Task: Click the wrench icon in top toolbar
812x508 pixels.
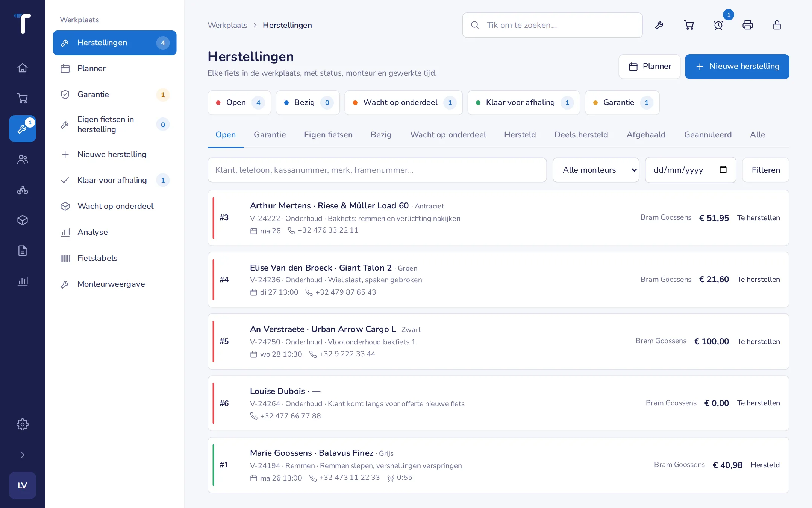Action: [659, 25]
